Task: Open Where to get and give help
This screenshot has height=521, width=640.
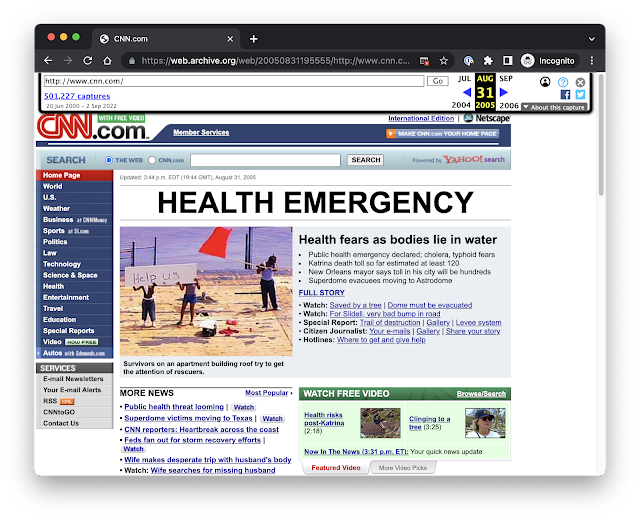Action: pos(381,340)
